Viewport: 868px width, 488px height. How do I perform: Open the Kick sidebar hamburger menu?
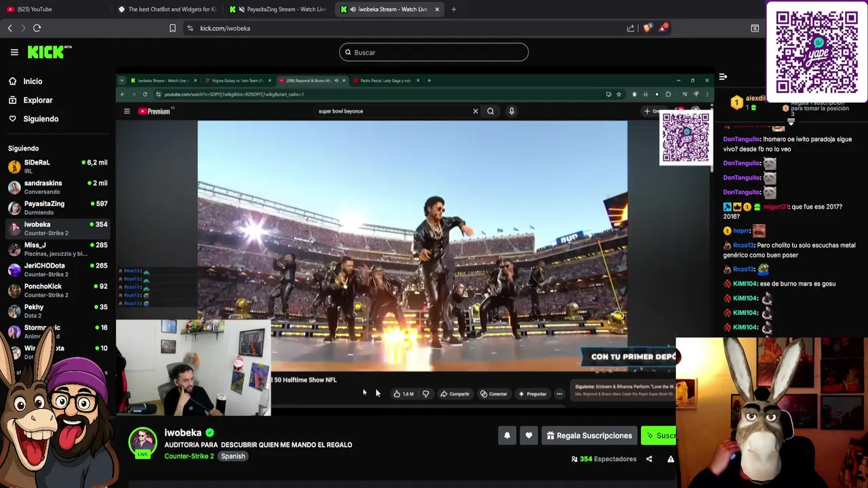click(14, 52)
